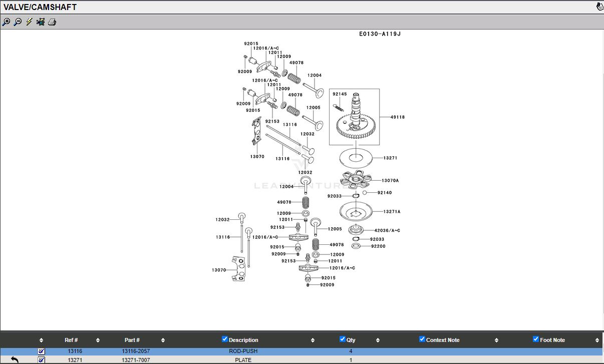Print the diagram with the printer icon
604x364 pixels.
52,22
